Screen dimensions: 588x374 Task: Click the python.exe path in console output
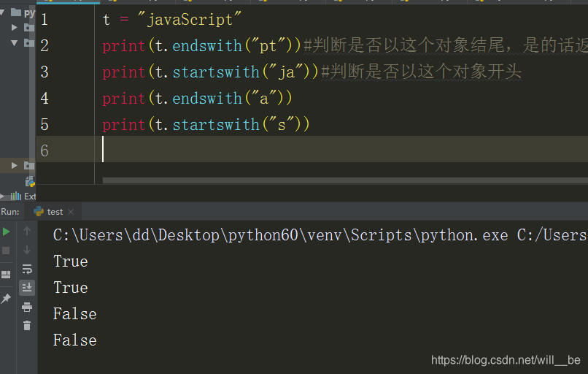tap(280, 235)
